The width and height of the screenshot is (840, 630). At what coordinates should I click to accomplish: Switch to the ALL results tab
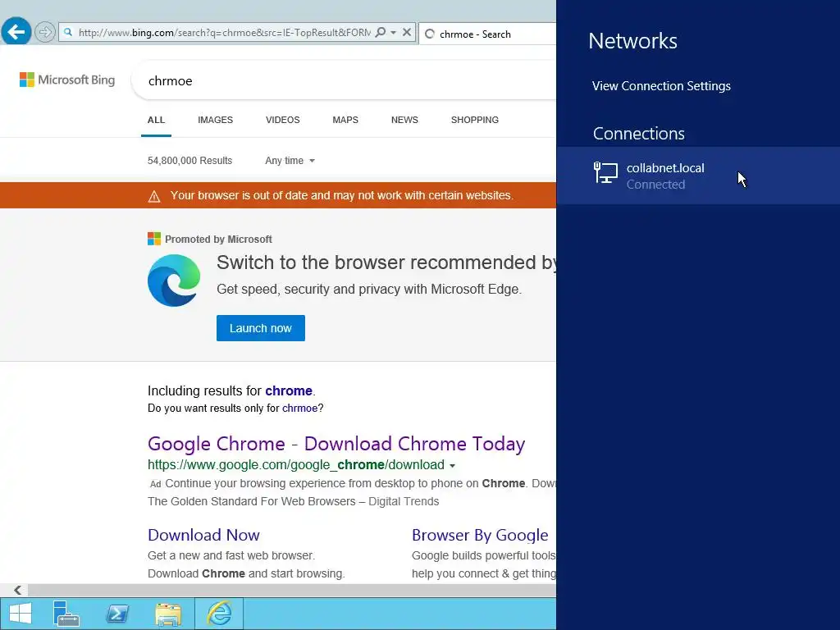pos(156,120)
